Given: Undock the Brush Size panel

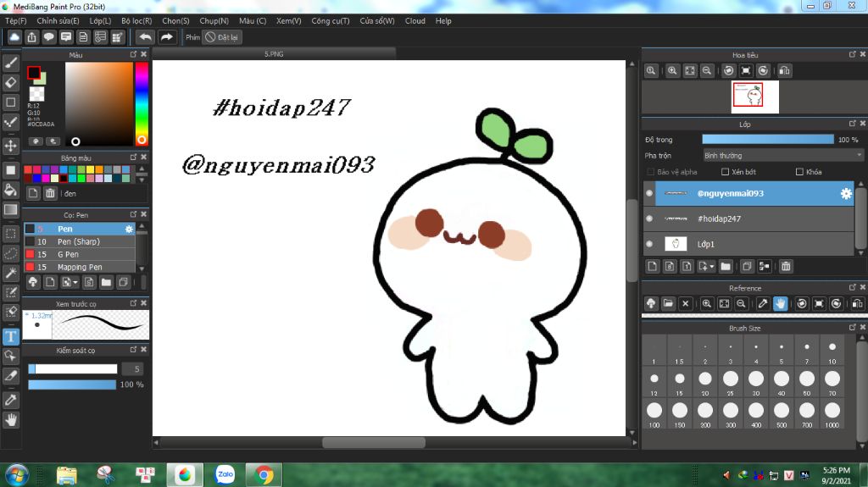Looking at the screenshot, I should pyautogui.click(x=853, y=327).
